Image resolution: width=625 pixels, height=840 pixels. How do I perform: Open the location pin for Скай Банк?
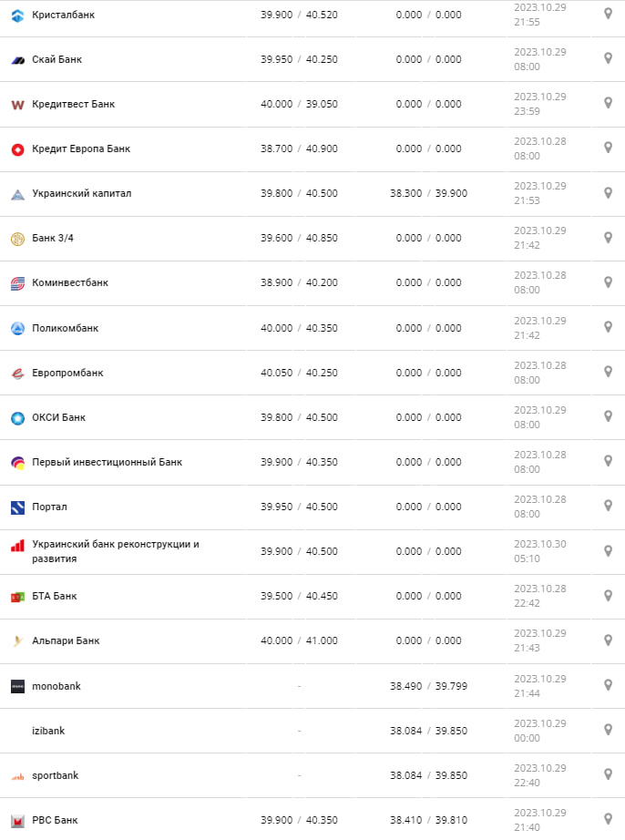pos(608,59)
